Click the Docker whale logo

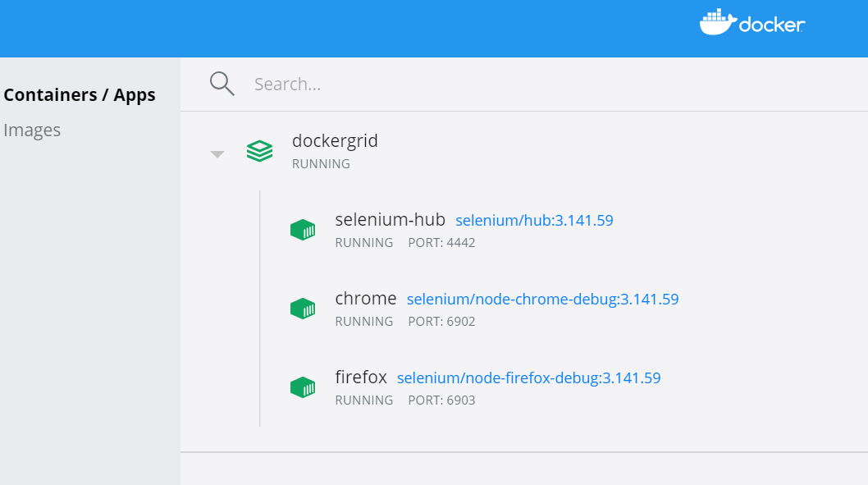(x=718, y=22)
